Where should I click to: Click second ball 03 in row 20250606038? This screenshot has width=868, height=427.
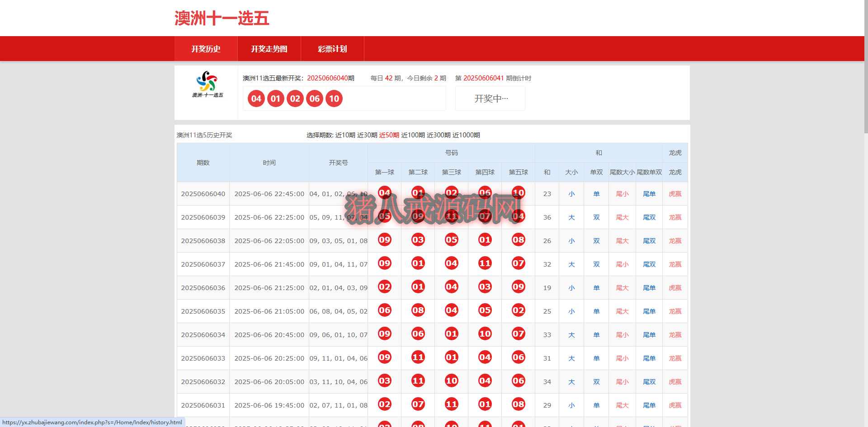(418, 240)
